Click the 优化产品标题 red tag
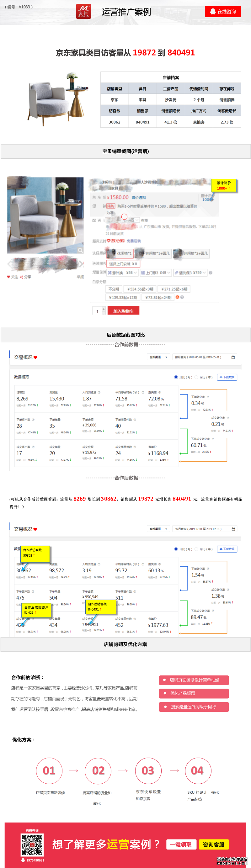This screenshot has height=868, width=251. (194, 693)
